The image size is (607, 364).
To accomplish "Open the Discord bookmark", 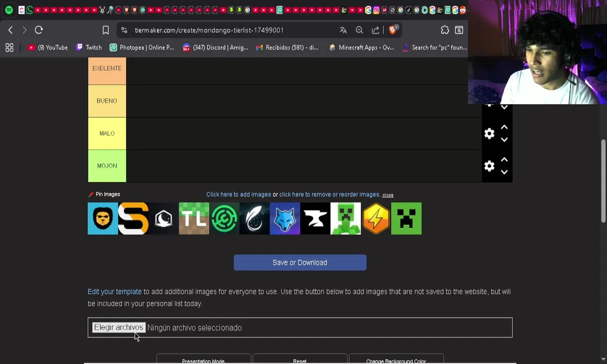I will point(215,48).
